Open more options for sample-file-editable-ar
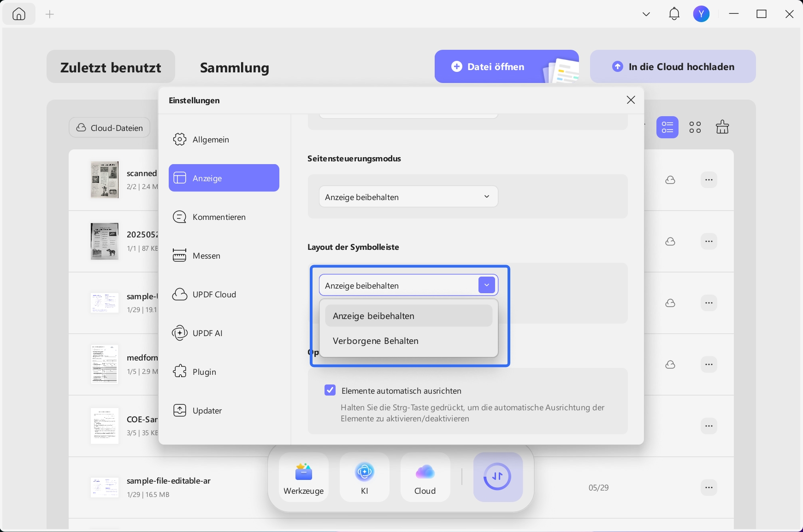Viewport: 803px width, 532px height. coord(709,487)
